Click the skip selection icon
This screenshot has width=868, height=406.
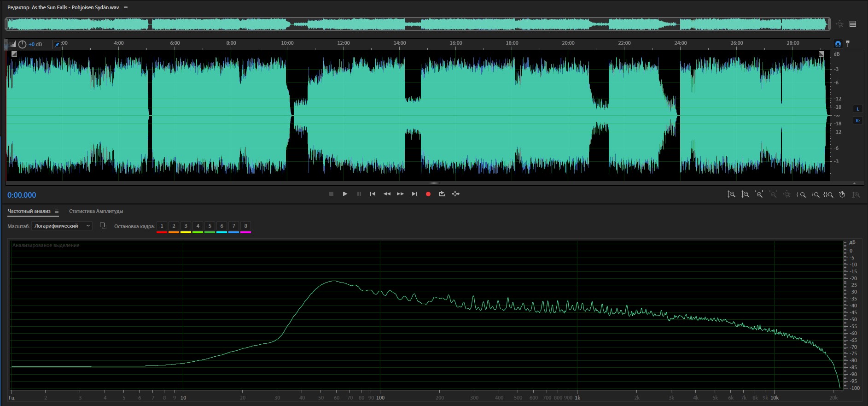(x=455, y=194)
